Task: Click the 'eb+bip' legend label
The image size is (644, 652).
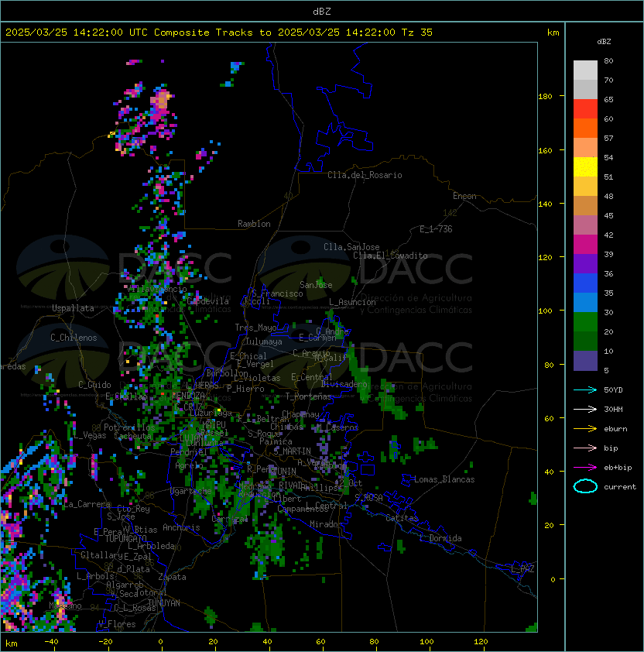Action: (618, 468)
